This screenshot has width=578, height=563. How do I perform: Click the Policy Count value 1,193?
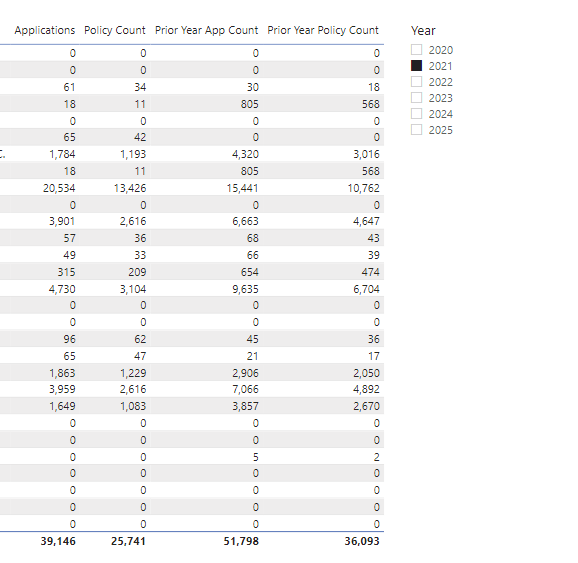coord(133,154)
